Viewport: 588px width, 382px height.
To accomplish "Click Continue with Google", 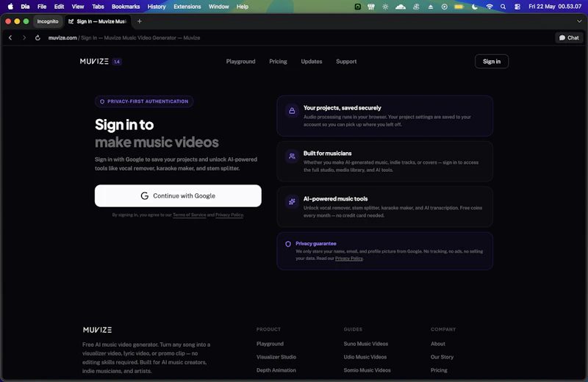I will (x=178, y=195).
